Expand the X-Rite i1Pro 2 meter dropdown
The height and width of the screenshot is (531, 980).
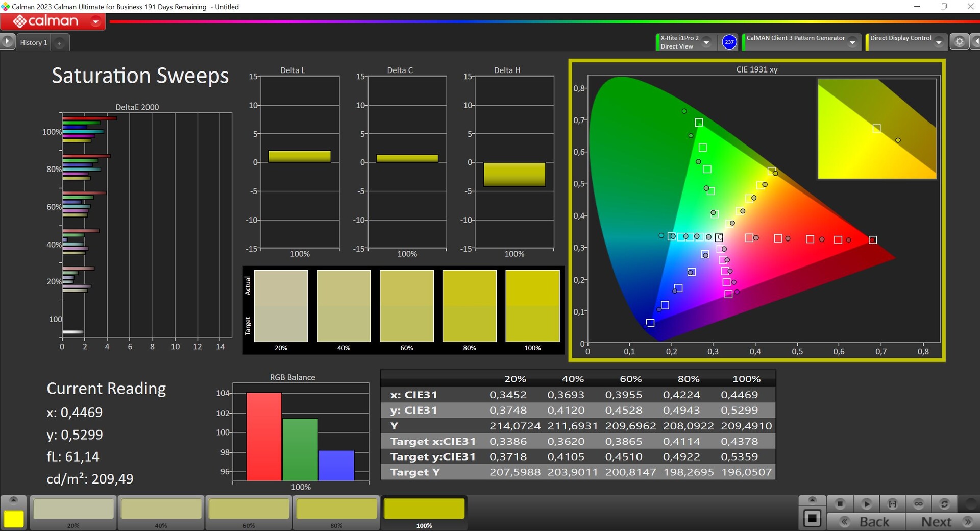(x=707, y=42)
